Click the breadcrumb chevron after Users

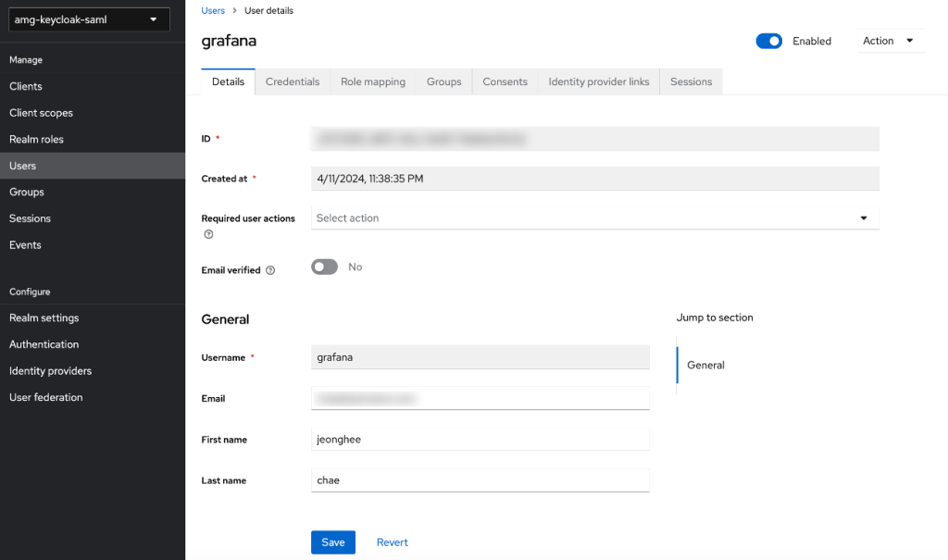pyautogui.click(x=234, y=11)
